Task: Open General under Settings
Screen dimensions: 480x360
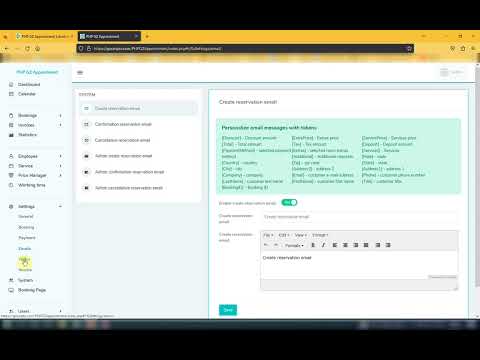Action: [26, 217]
